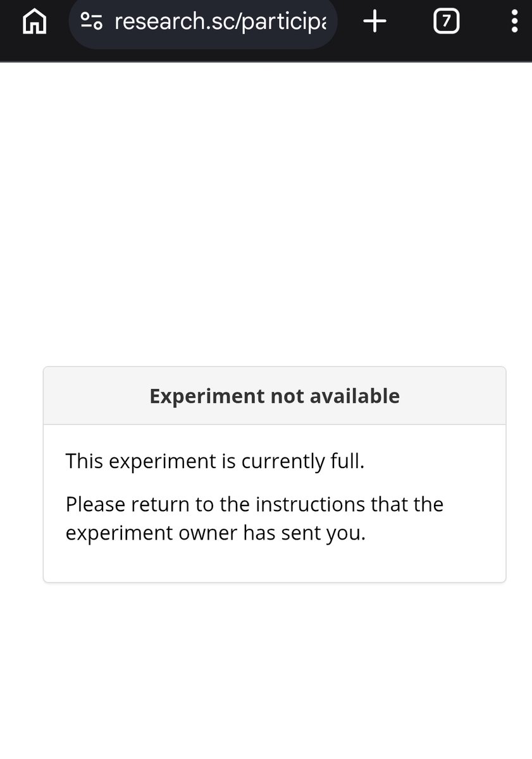The width and height of the screenshot is (532, 759).
Task: Open a new tab with plus icon
Action: click(374, 22)
